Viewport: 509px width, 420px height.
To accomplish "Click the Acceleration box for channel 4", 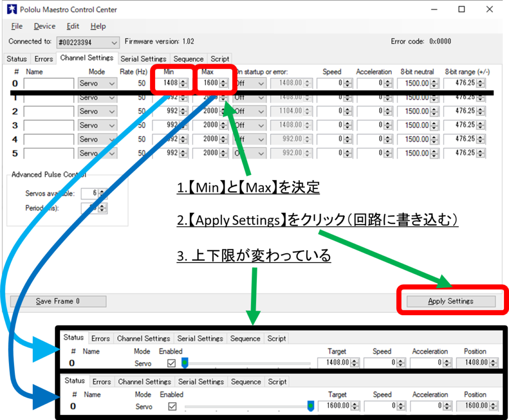I will click(x=375, y=139).
